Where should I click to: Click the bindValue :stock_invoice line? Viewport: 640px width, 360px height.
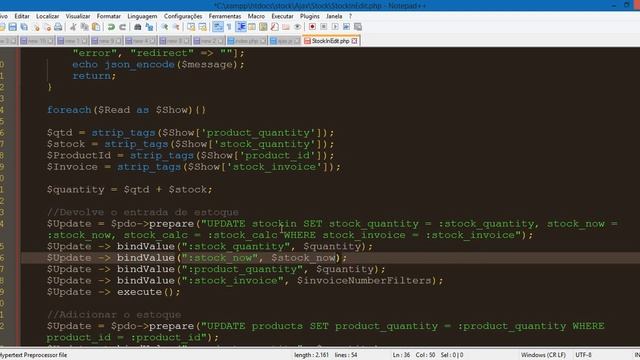pos(245,280)
